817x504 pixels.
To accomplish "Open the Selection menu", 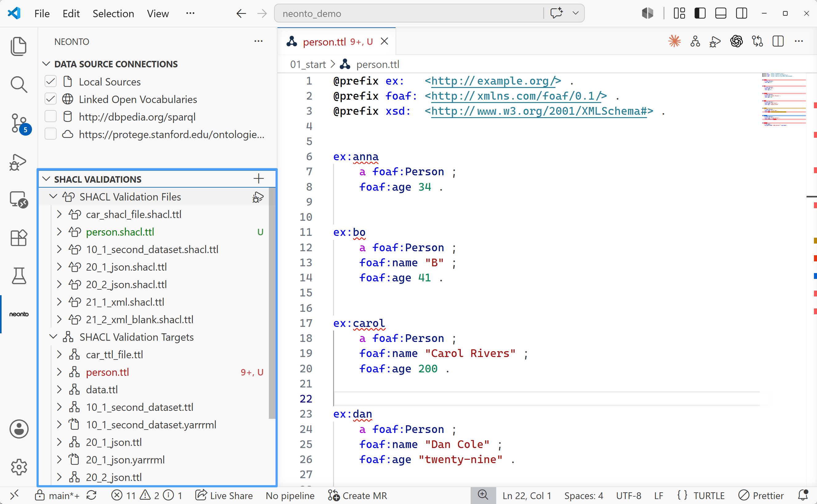I will tap(113, 14).
